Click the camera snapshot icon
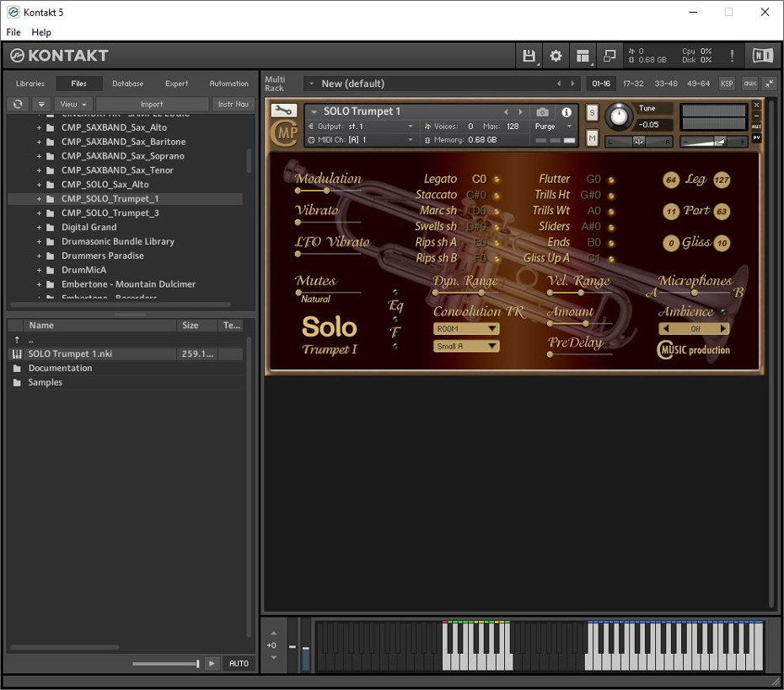The width and height of the screenshot is (784, 690). [542, 112]
